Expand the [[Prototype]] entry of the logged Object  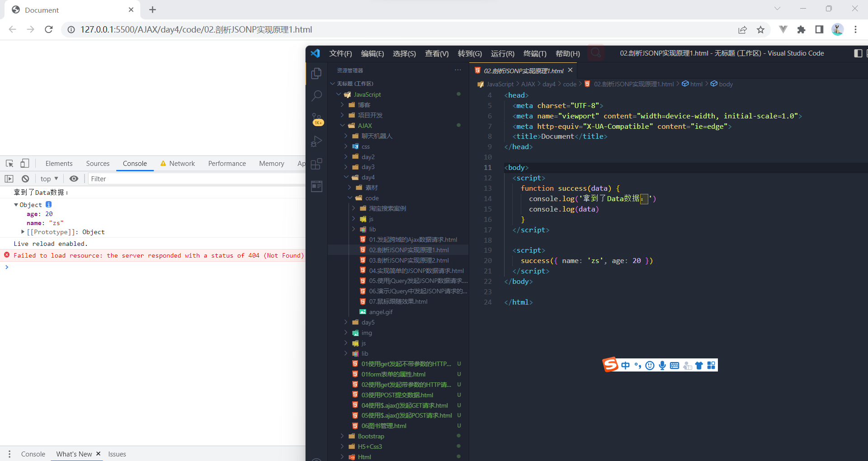pos(23,232)
